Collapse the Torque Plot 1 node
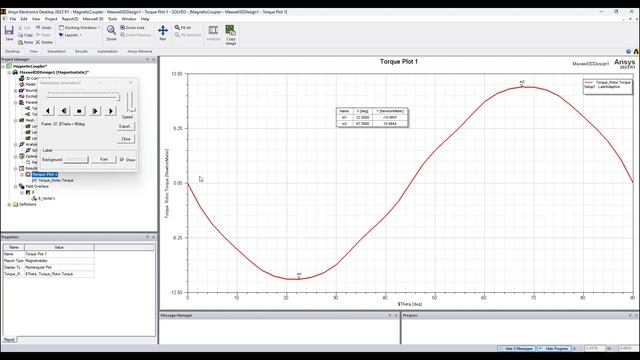The width and height of the screenshot is (640, 360). click(22, 174)
